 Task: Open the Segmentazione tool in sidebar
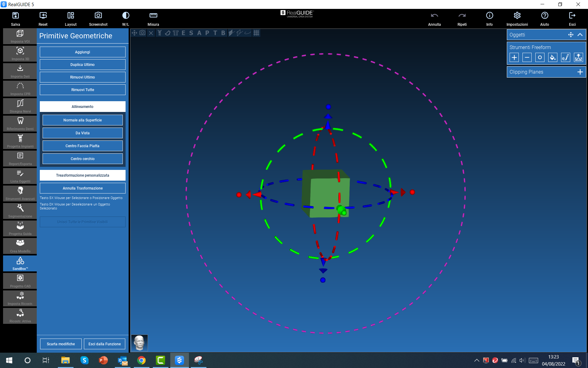(x=20, y=211)
